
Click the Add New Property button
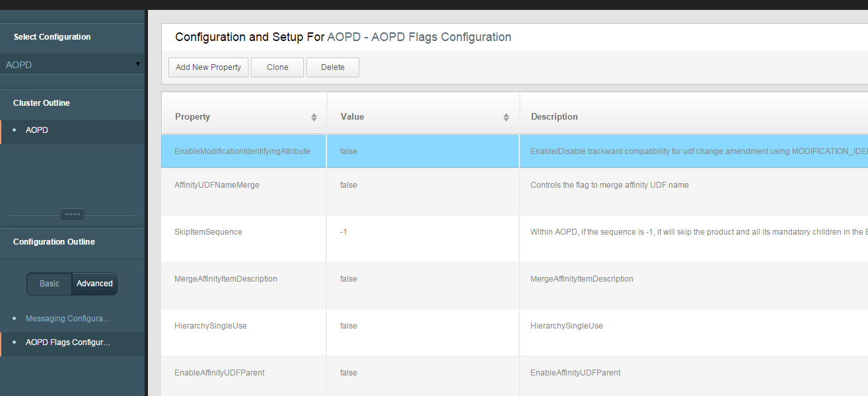click(x=208, y=67)
